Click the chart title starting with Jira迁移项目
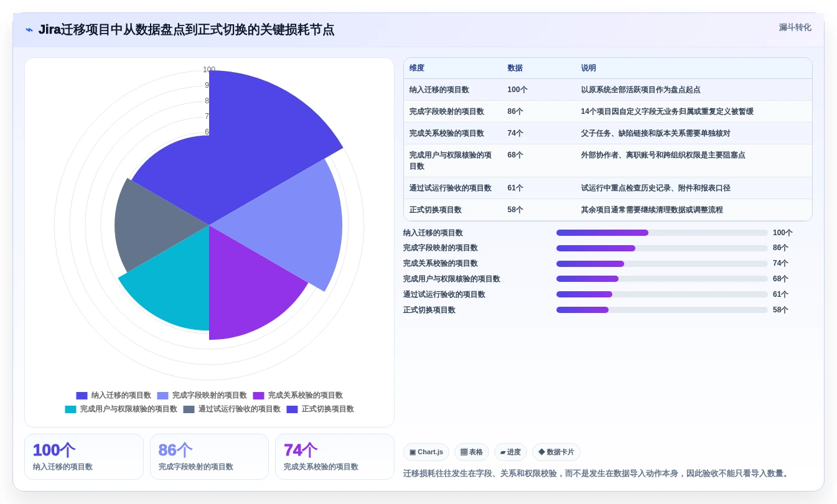 tap(186, 29)
